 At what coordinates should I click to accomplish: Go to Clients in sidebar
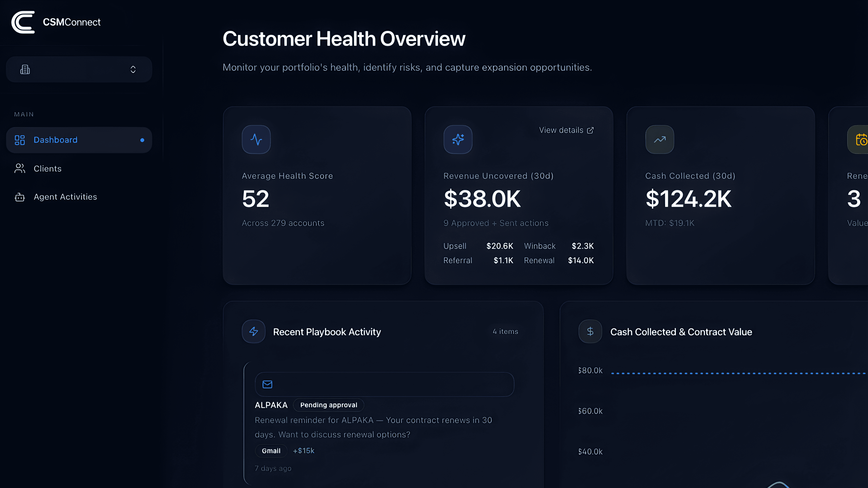click(x=48, y=168)
